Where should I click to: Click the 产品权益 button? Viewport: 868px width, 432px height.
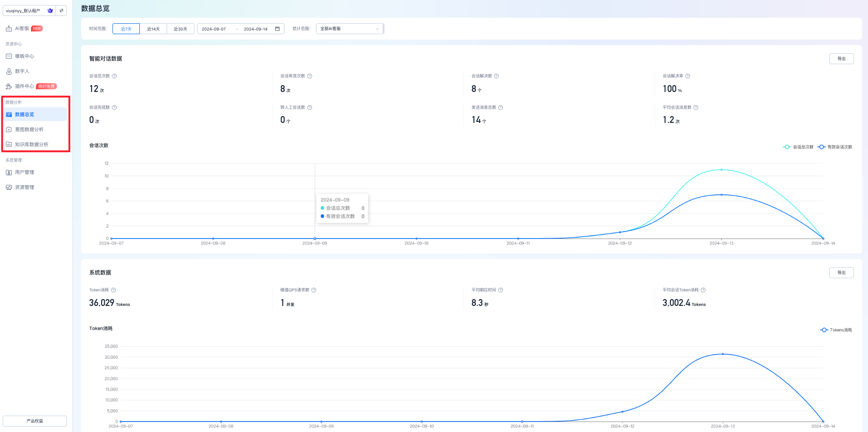(35, 421)
